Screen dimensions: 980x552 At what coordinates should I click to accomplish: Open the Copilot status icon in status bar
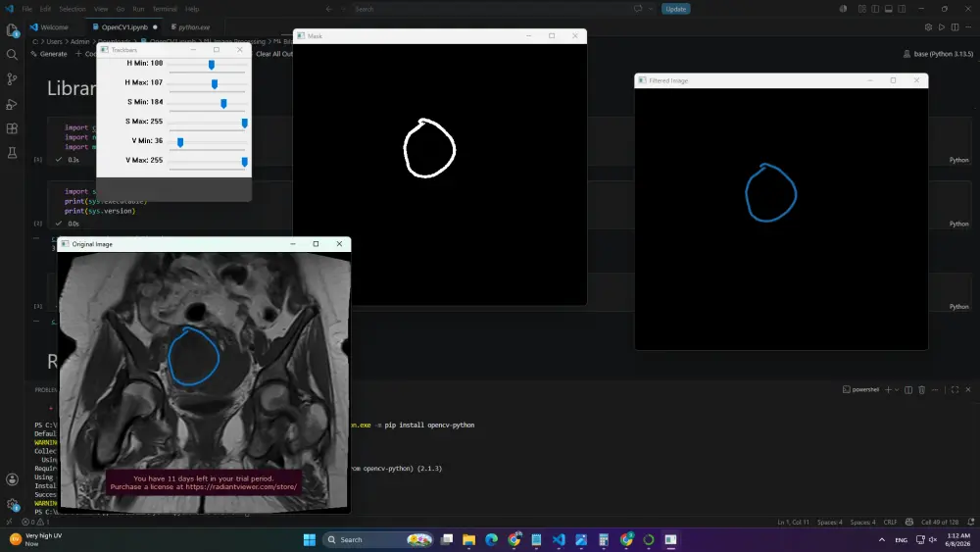909,522
